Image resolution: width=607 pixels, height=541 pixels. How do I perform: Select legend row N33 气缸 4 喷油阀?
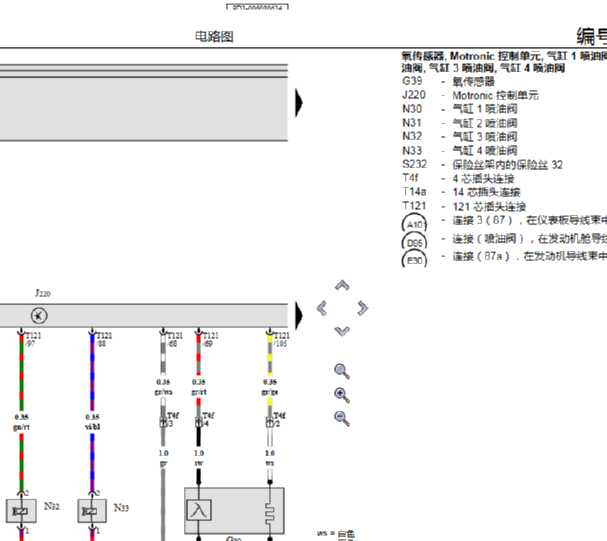(x=460, y=151)
